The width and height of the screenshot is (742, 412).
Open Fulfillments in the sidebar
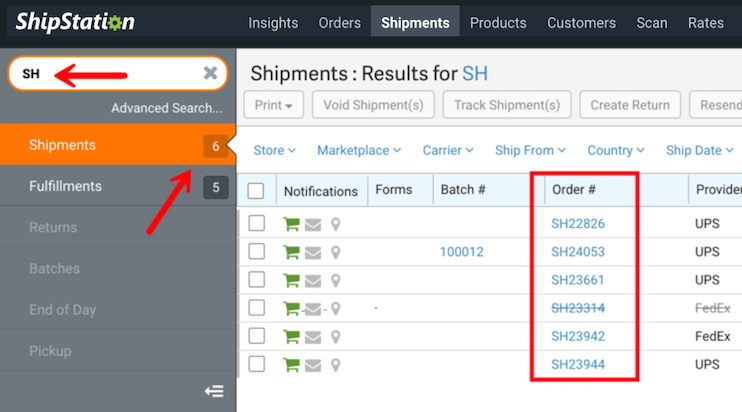(x=65, y=186)
